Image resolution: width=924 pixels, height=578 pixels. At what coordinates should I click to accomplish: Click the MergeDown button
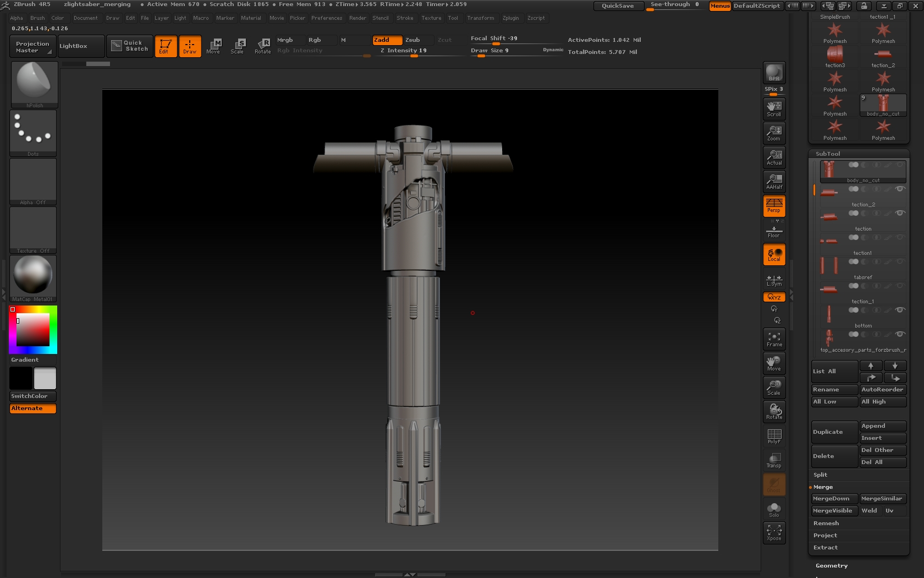click(834, 499)
